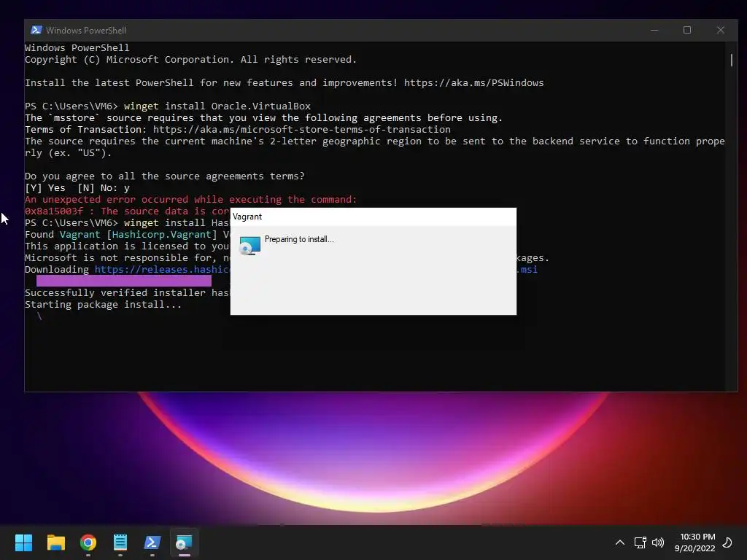The width and height of the screenshot is (747, 560).
Task: Open the Notepad taskbar icon
Action: 120,542
